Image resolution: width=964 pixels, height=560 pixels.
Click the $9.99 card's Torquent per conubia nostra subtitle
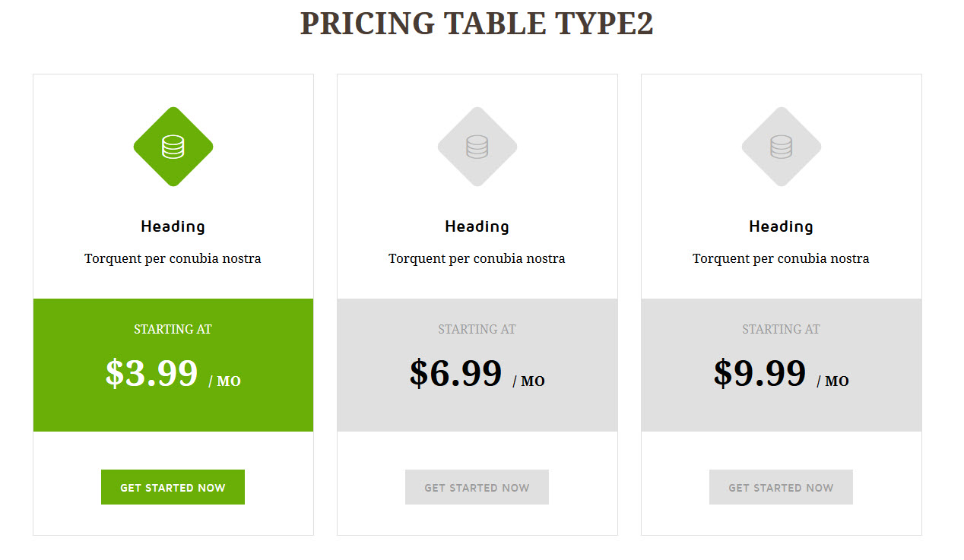click(x=781, y=258)
